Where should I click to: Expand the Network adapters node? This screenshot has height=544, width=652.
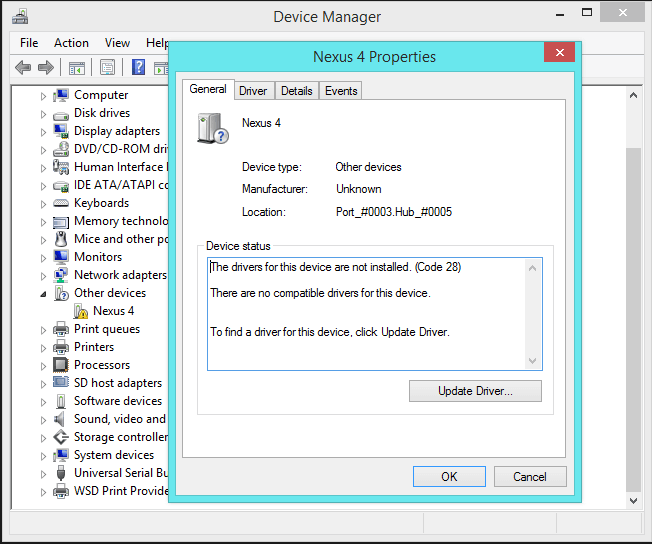[x=43, y=276]
